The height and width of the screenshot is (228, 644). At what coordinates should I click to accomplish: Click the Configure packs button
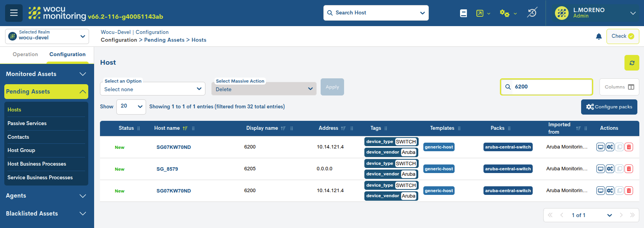tap(609, 107)
